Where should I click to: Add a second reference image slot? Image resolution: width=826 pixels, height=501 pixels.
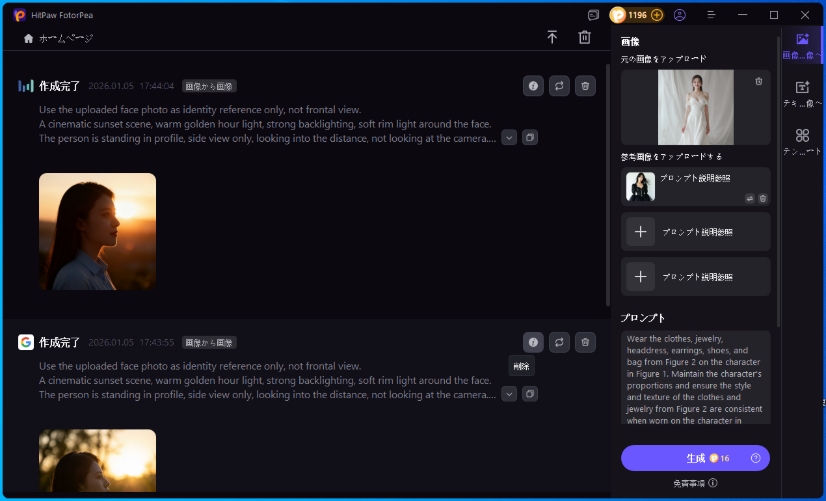click(695, 232)
